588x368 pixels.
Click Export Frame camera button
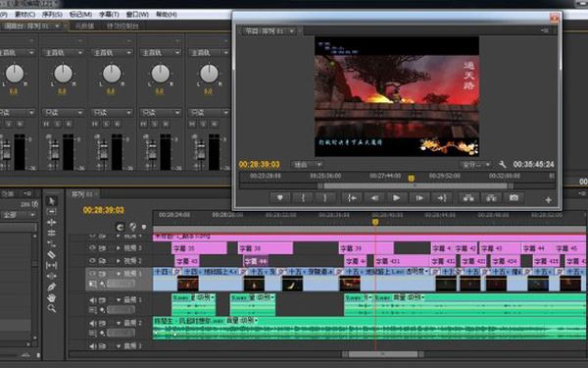(x=514, y=198)
